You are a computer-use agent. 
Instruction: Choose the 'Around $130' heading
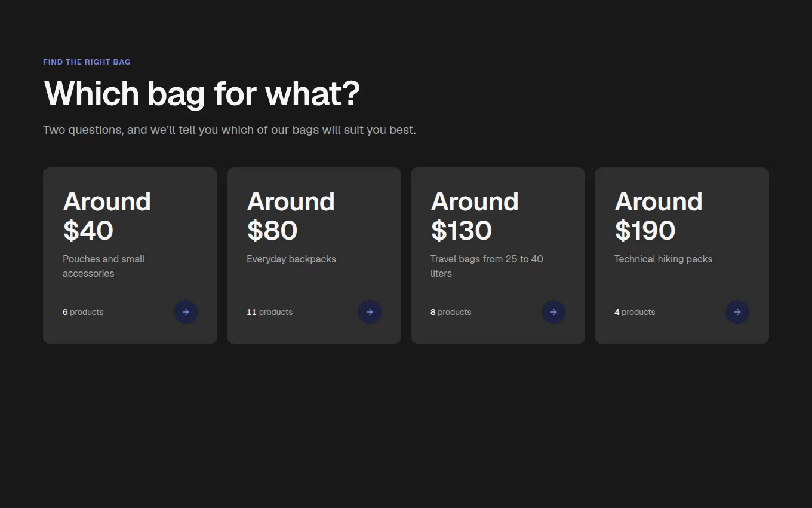475,216
